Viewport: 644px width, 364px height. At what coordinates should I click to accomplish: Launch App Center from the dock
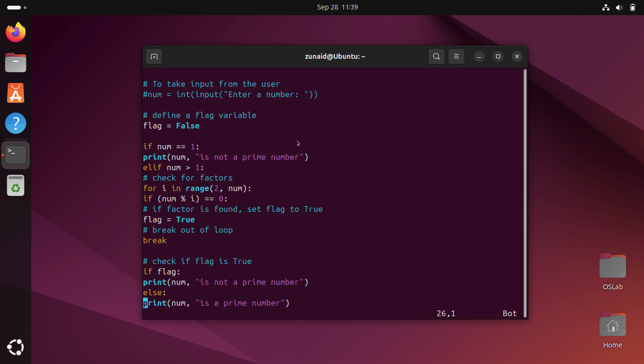(16, 93)
